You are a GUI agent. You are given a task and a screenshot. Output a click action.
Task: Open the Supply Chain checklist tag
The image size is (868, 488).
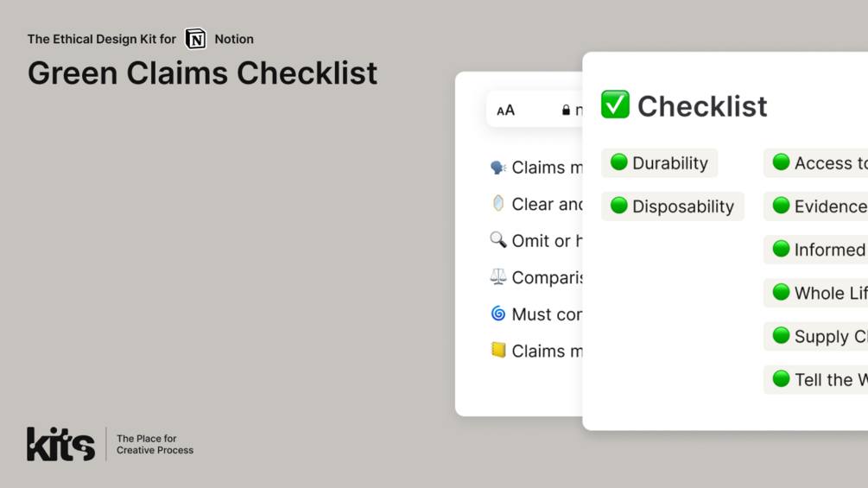[815, 336]
